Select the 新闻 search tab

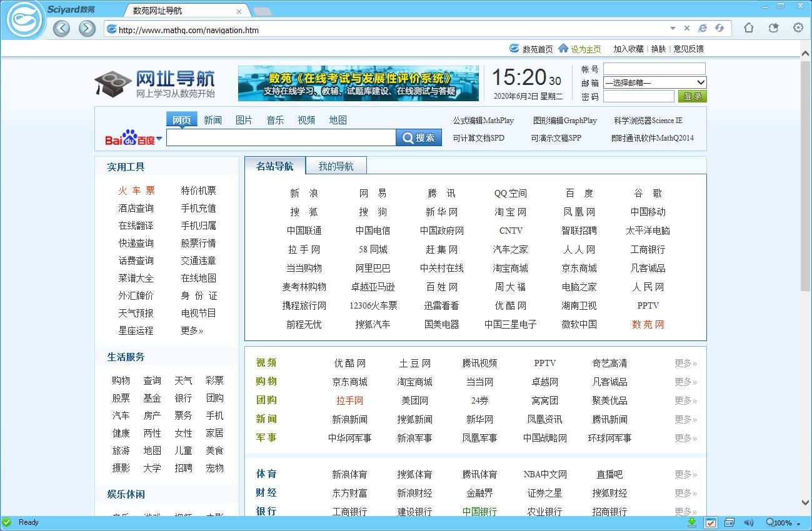213,120
